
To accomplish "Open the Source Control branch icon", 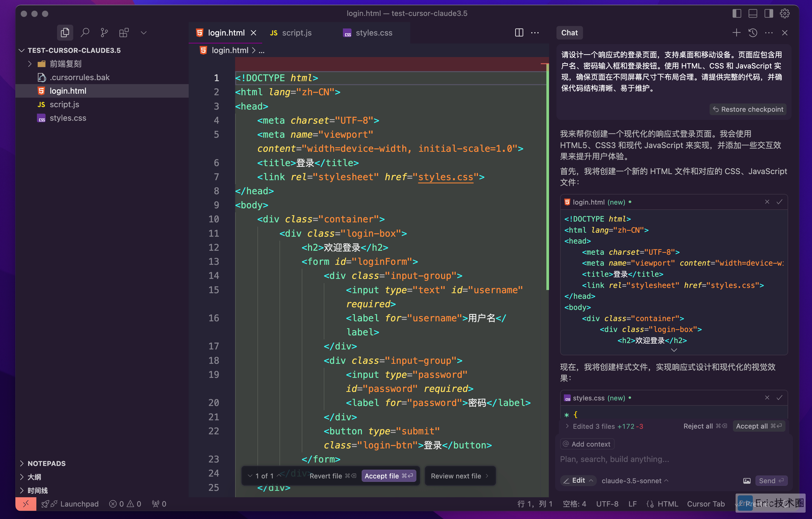I will coord(104,33).
